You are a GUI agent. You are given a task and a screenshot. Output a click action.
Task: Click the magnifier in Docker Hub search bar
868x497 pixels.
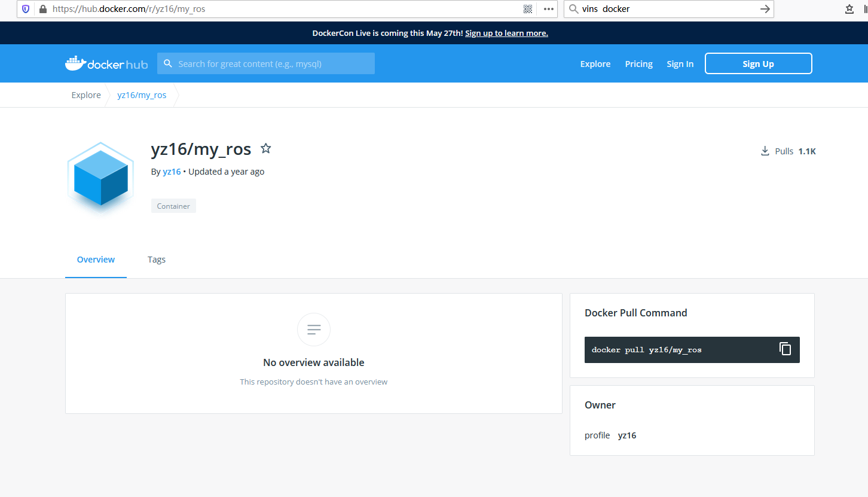pos(168,63)
